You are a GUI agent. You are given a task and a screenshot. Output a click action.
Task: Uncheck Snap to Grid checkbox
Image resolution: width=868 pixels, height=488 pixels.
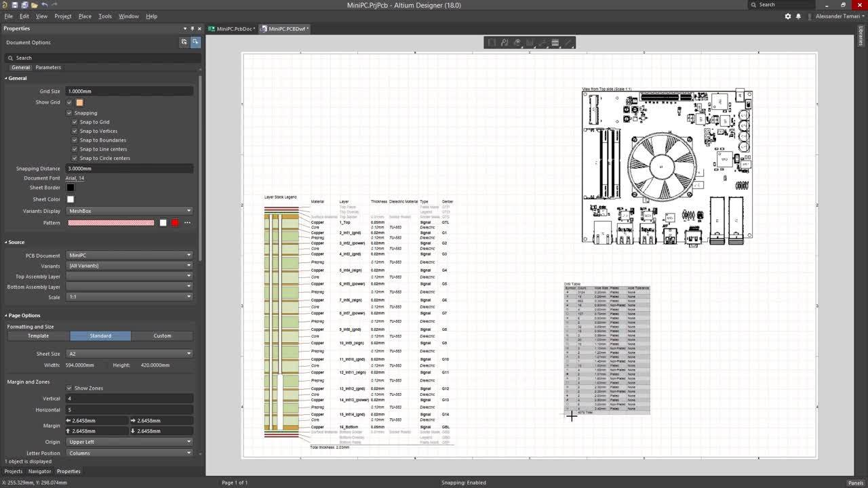pos(75,122)
